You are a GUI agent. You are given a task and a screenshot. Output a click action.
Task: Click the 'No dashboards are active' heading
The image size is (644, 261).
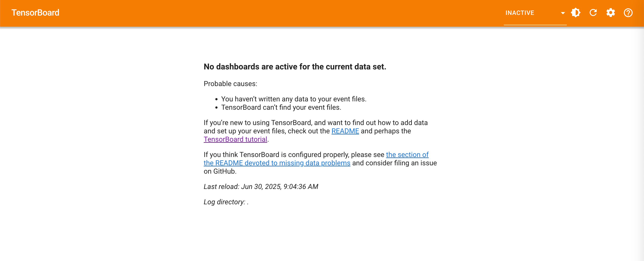click(295, 67)
